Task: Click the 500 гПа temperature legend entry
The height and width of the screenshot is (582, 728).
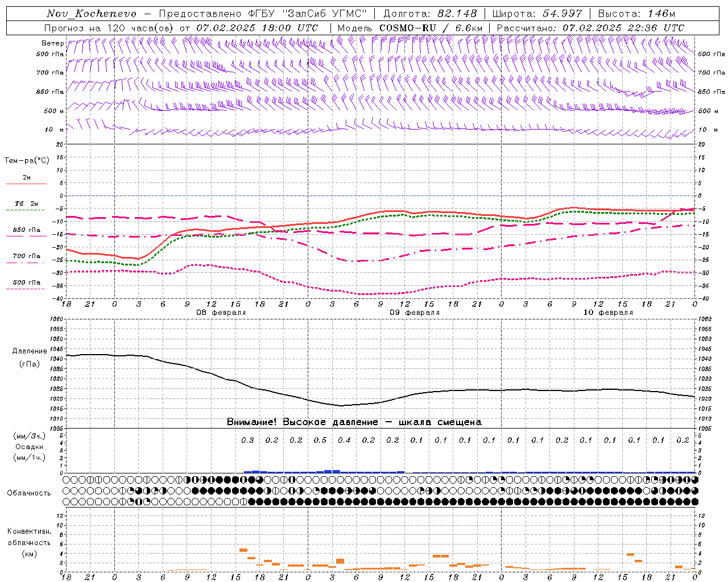Action: click(27, 282)
